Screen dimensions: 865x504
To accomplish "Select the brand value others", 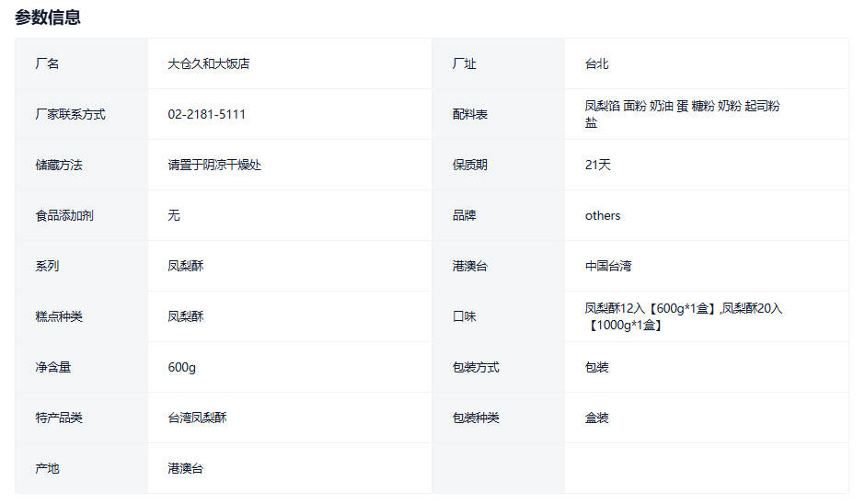I will pos(603,216).
